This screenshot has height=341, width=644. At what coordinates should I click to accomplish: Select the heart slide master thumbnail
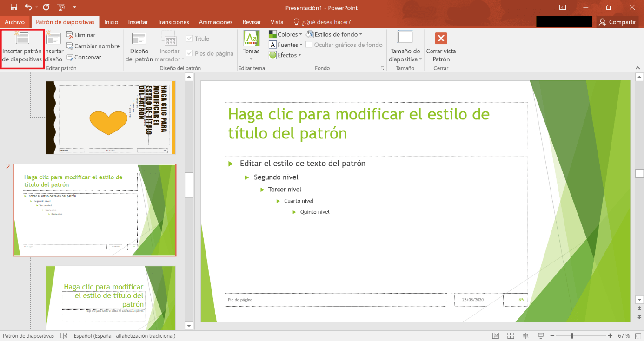(111, 118)
